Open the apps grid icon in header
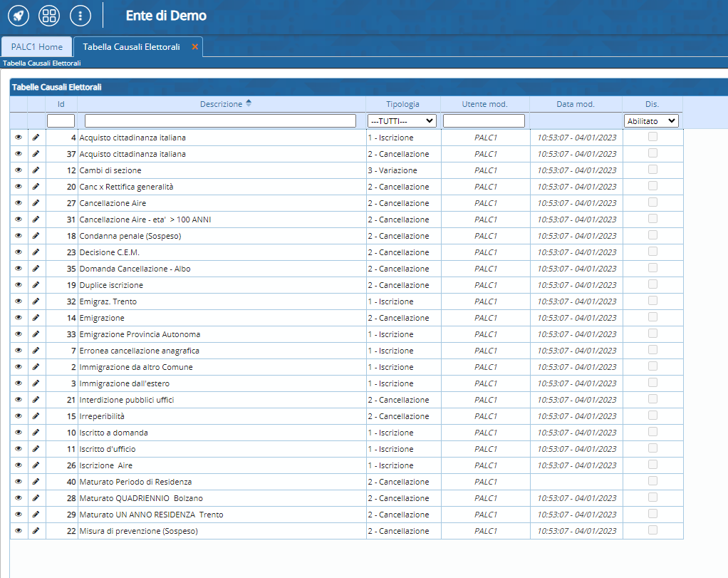The image size is (728, 578). 48,15
